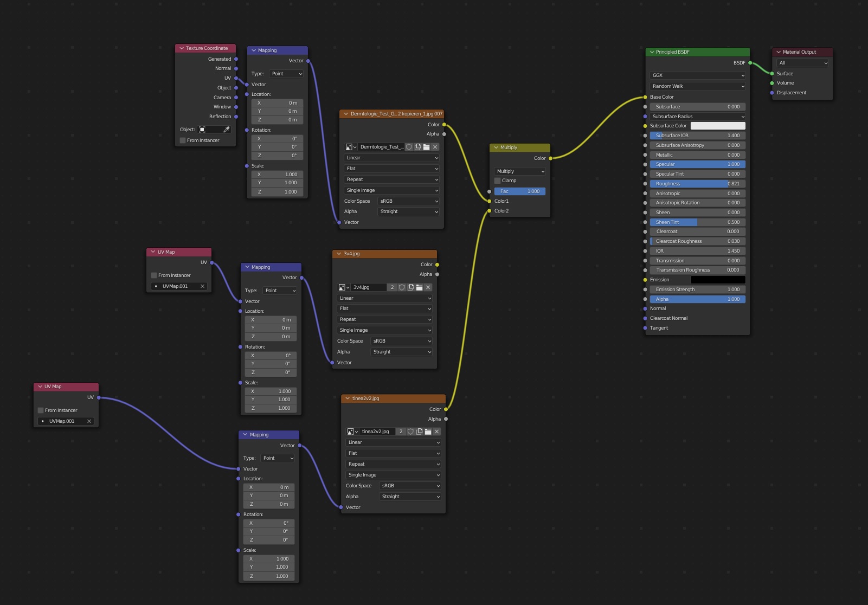
Task: Clear UVMap.001 in lower UV Map node
Action: (89, 421)
